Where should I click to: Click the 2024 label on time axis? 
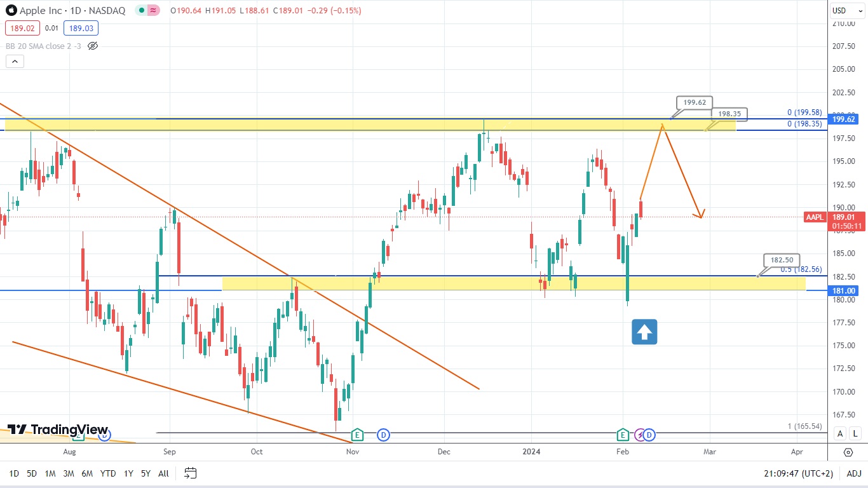[x=531, y=452]
